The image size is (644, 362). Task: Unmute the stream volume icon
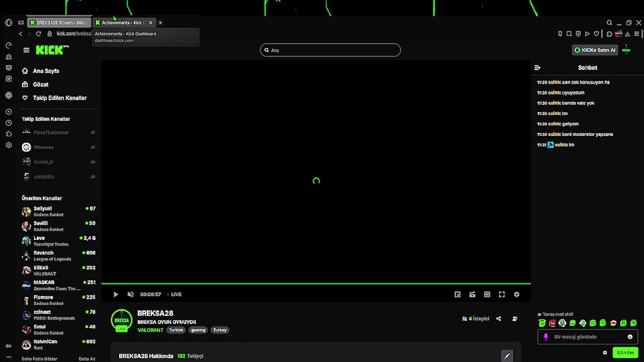click(x=130, y=295)
